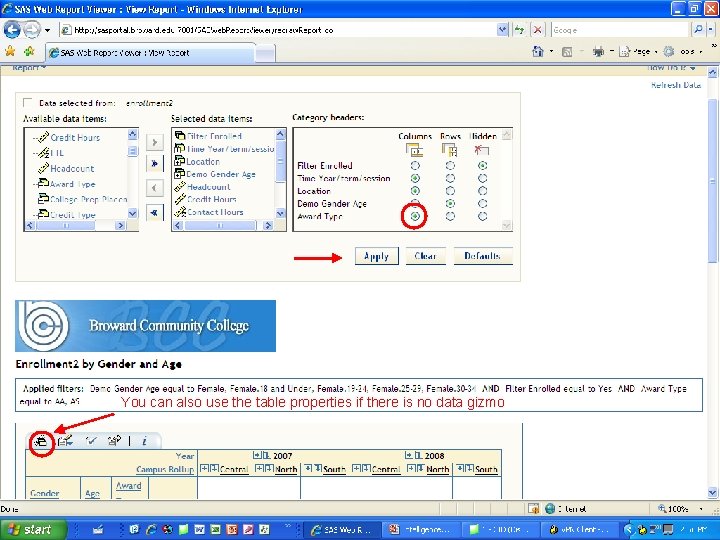
Task: Set Demo Gender Age to Rows
Action: coord(450,203)
